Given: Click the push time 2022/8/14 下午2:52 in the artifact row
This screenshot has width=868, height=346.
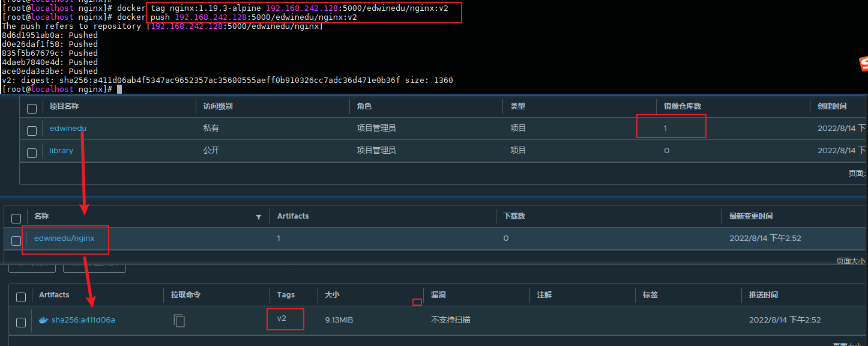Looking at the screenshot, I should 785,320.
